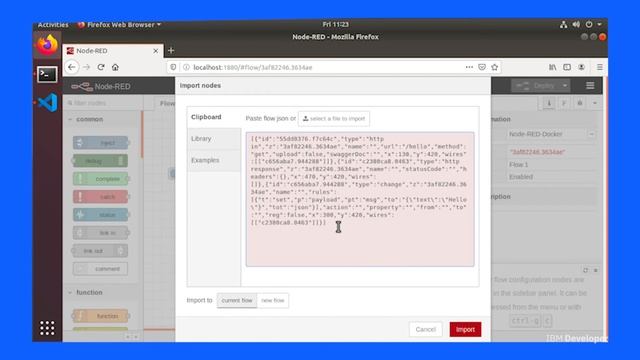Open clock and calendar Fri 11:23

pyautogui.click(x=336, y=24)
